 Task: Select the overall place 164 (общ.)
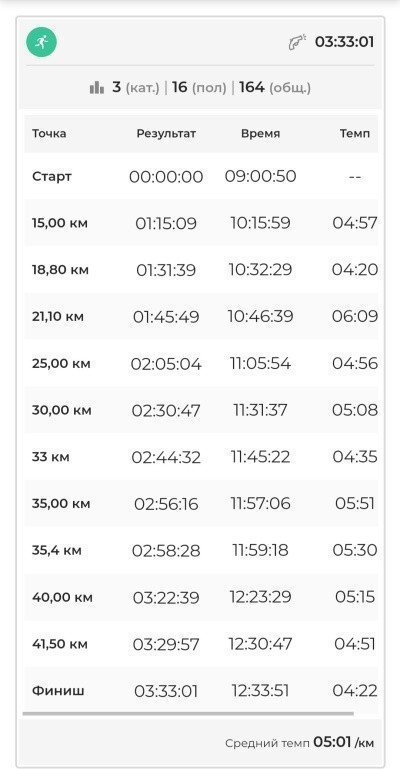275,88
